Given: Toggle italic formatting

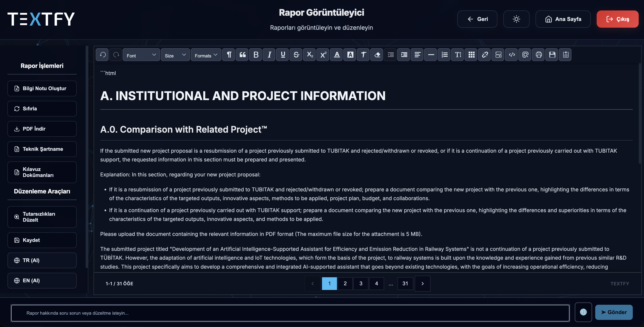Looking at the screenshot, I should tap(269, 55).
